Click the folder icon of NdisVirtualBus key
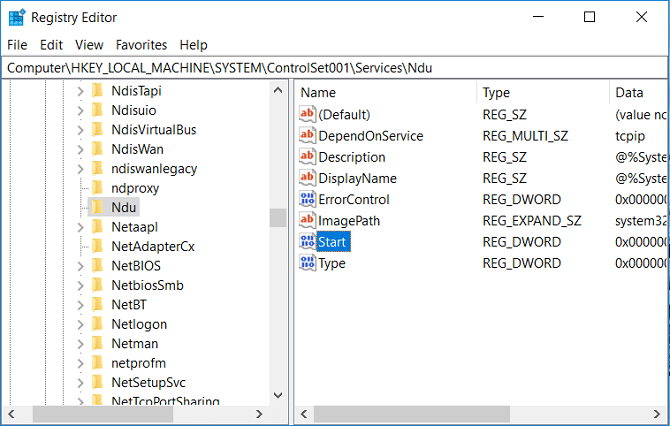 (98, 129)
